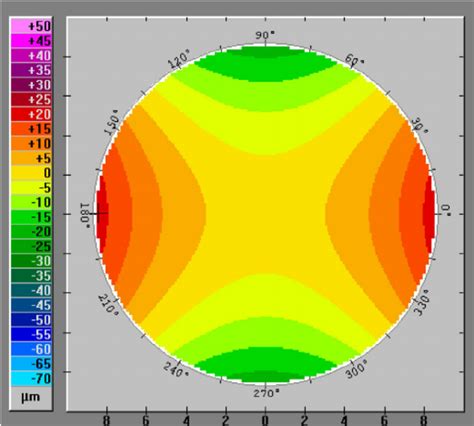
Task: Click the +30 legend swatch
Action: pos(31,85)
